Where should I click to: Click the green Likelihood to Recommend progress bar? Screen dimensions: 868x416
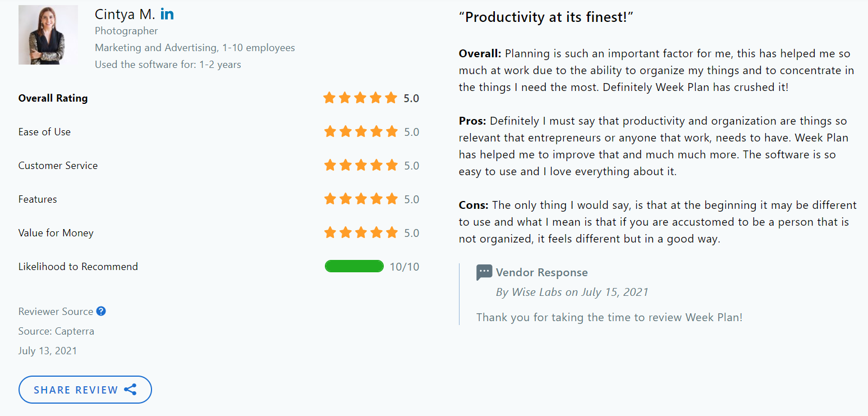(x=354, y=266)
